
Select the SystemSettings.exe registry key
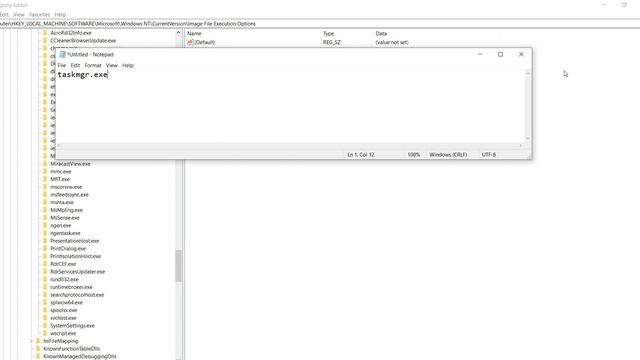pos(72,326)
